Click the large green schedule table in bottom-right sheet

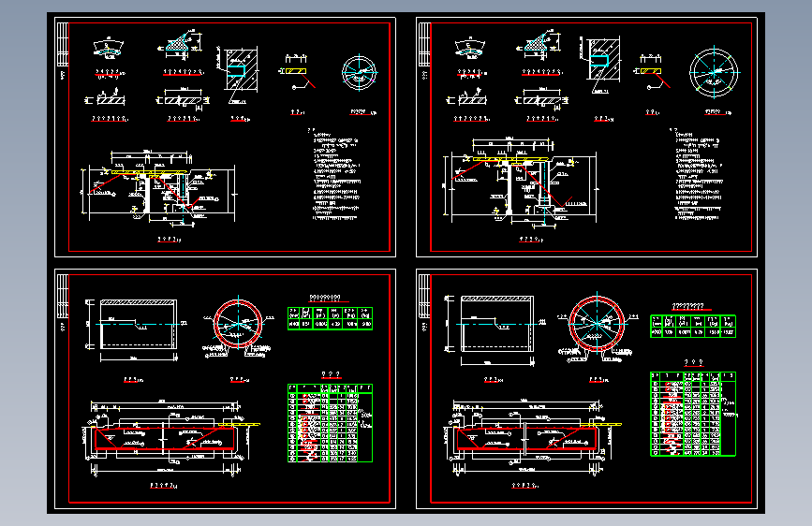[x=693, y=415]
